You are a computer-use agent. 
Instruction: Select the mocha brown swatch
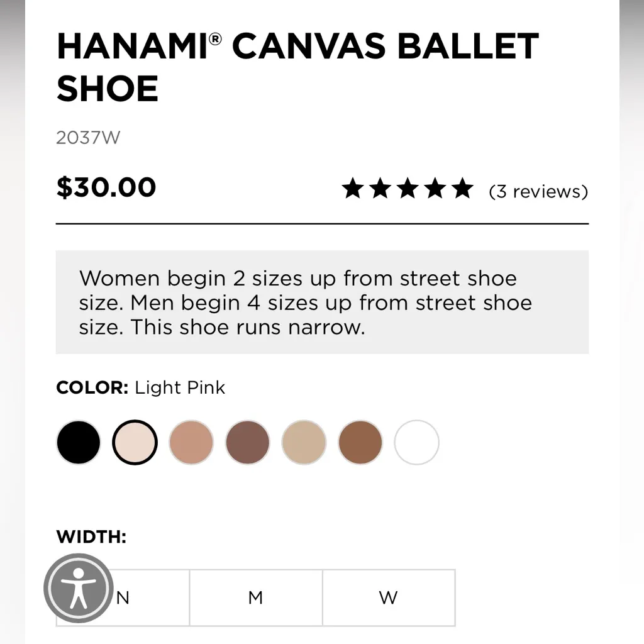coord(360,442)
